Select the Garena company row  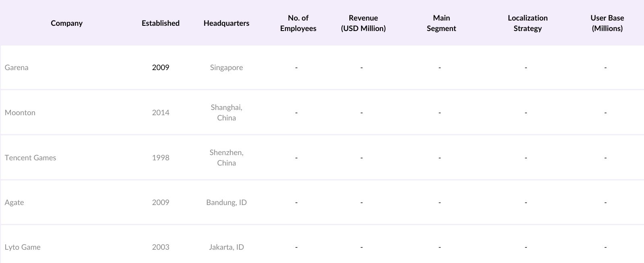pos(17,68)
